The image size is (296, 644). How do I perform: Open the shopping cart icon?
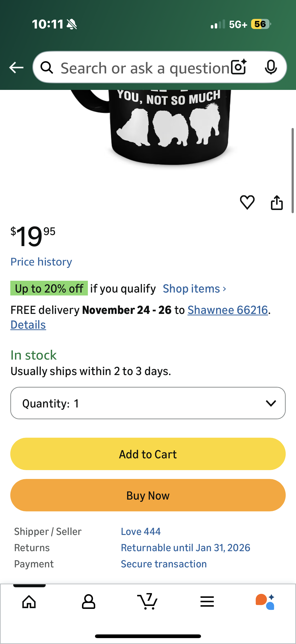pyautogui.click(x=148, y=602)
